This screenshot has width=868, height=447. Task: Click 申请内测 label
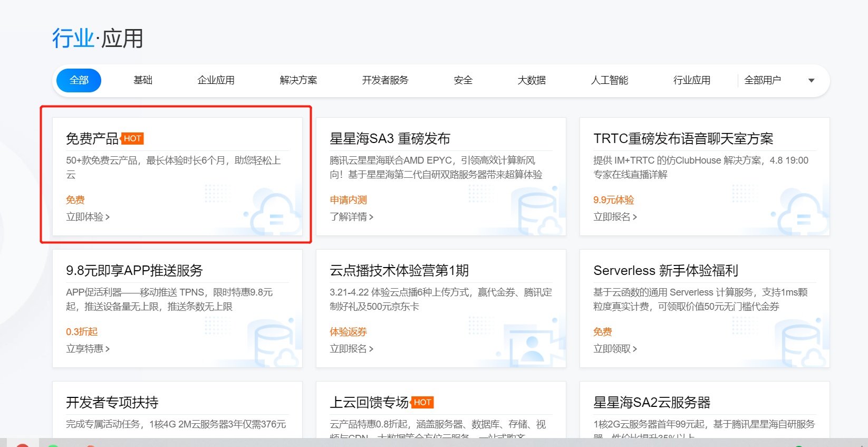[348, 200]
